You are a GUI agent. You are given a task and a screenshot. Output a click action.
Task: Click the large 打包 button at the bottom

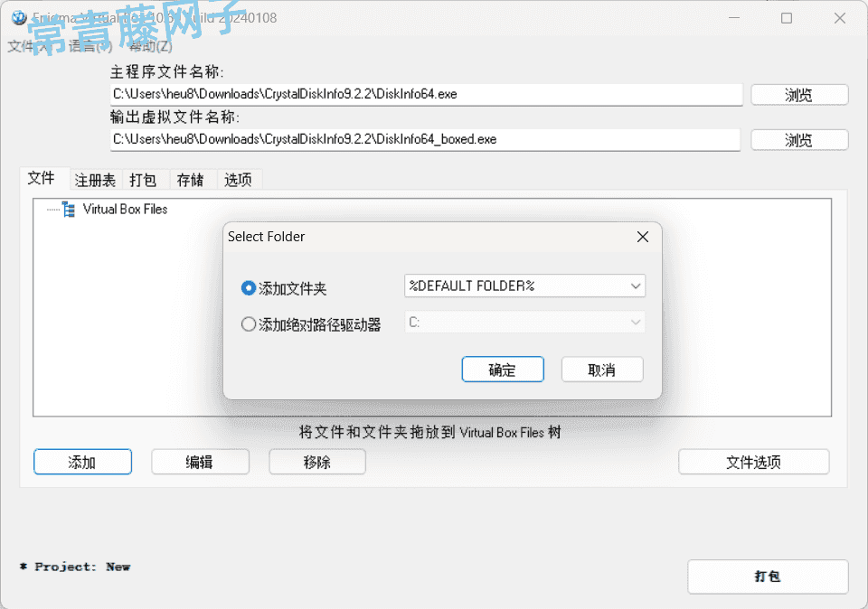tap(768, 576)
